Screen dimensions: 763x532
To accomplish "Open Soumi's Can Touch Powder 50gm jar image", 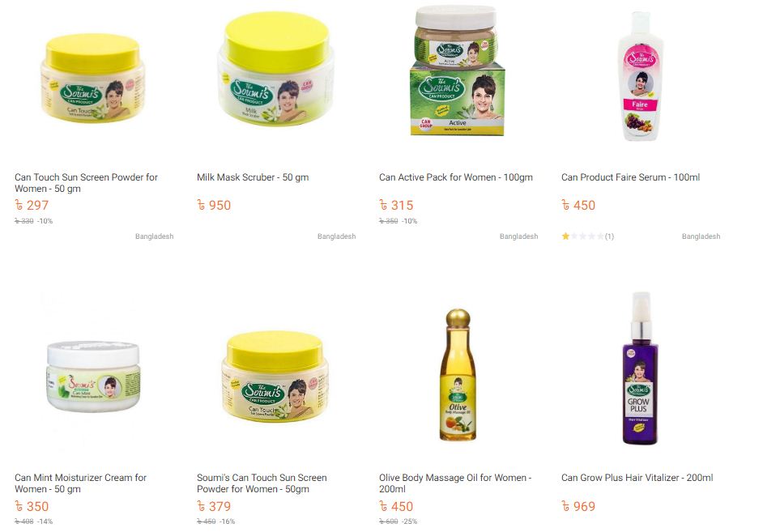I will [275, 377].
